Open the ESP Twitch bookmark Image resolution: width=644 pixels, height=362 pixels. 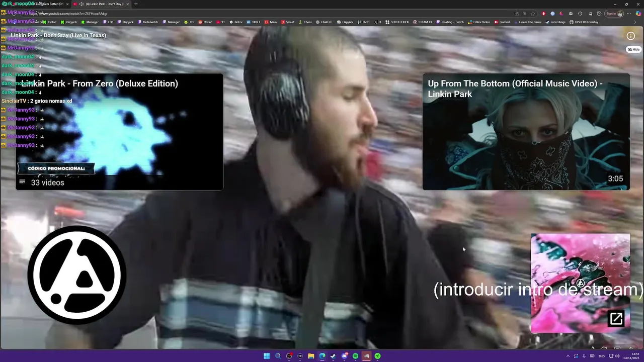(108, 22)
